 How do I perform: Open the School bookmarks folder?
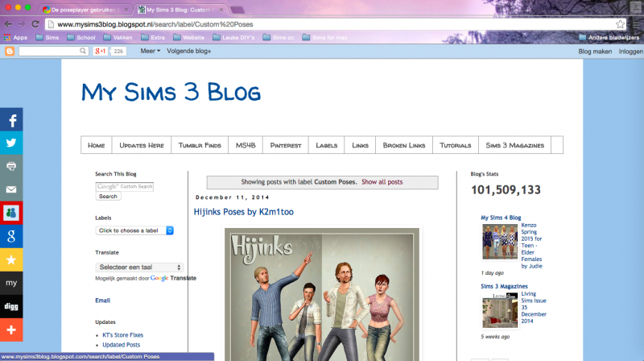click(81, 37)
